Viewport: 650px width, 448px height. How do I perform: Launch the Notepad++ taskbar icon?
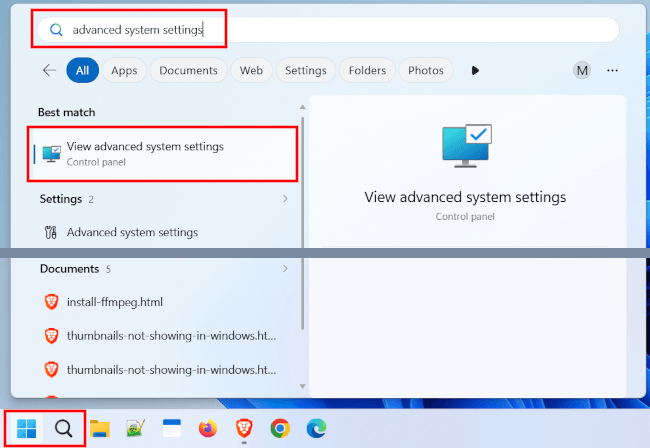coord(136,429)
